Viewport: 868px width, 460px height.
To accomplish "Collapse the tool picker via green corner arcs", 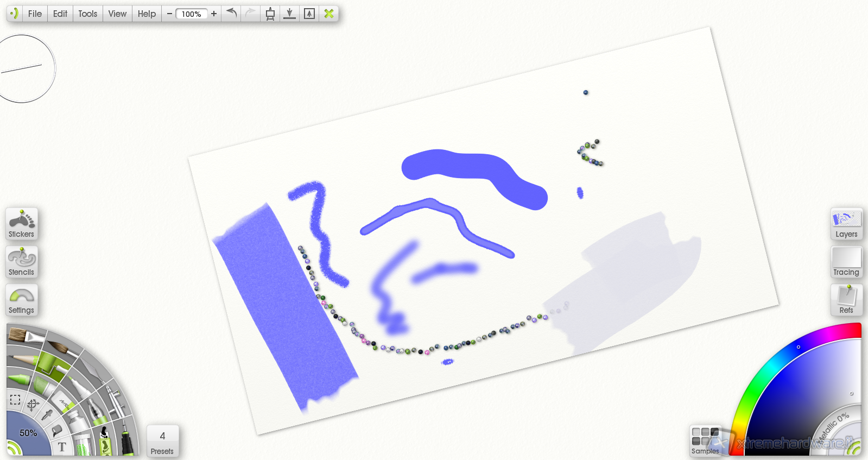I will tap(12, 449).
